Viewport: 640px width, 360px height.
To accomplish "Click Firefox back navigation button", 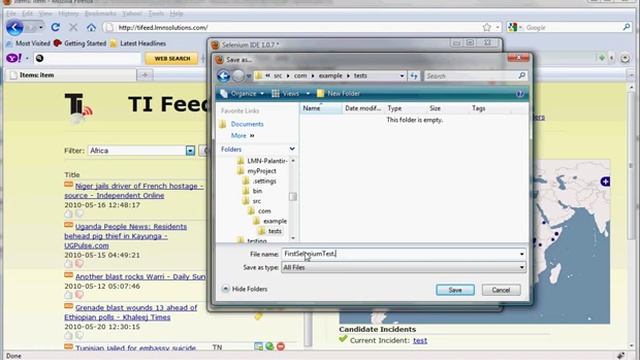I will [x=15, y=28].
